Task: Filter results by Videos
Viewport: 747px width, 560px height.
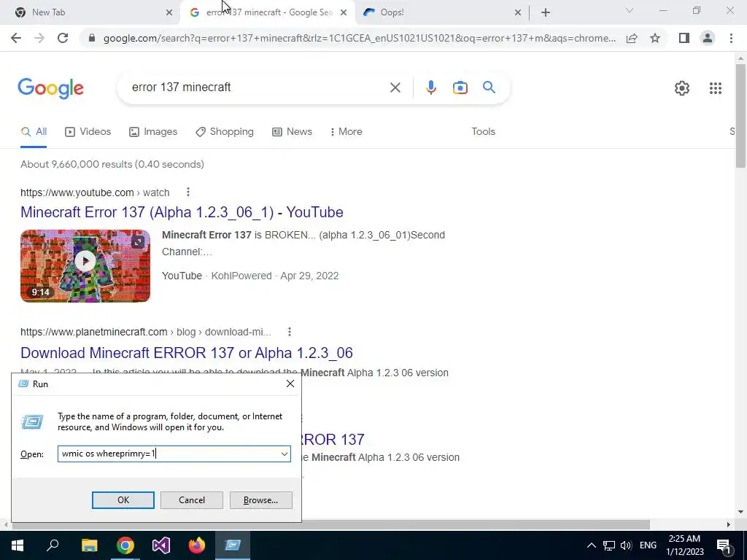Action: coord(88,132)
